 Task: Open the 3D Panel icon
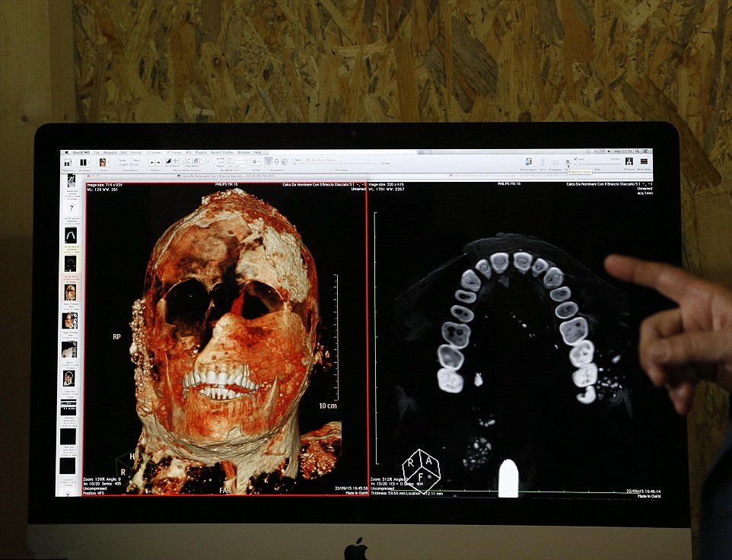pos(629,161)
